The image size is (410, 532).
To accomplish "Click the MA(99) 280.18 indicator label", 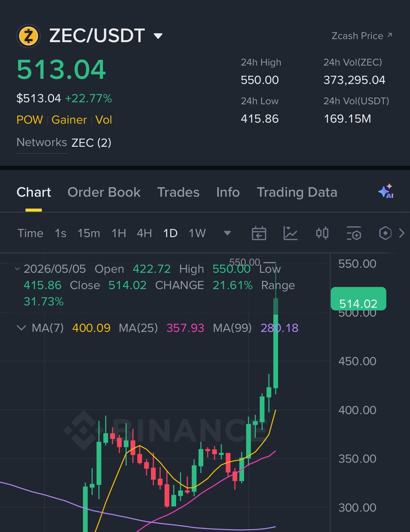I will 256,328.
